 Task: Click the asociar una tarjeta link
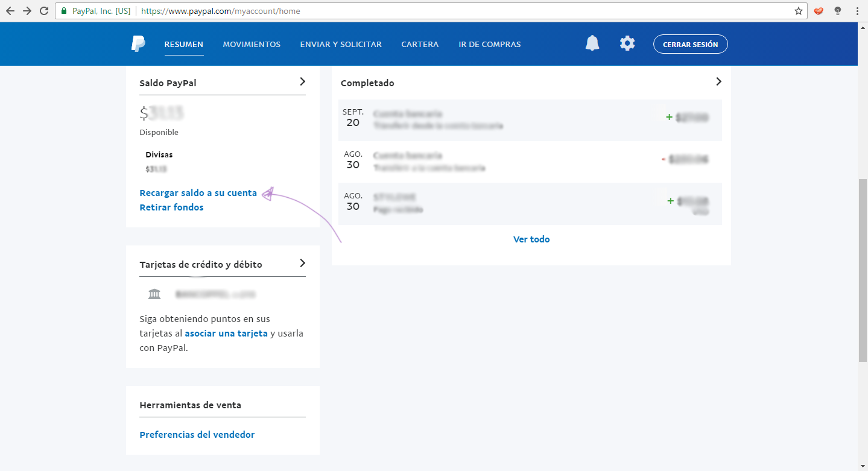[226, 333]
